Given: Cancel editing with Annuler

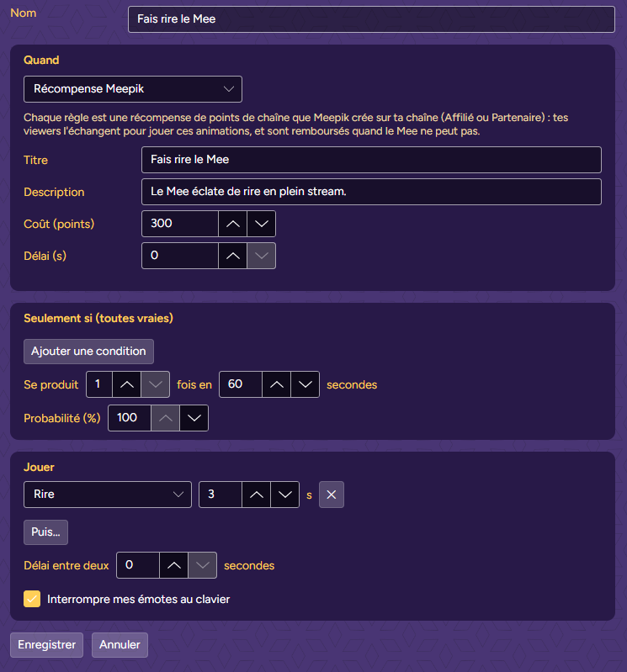Looking at the screenshot, I should click(120, 645).
